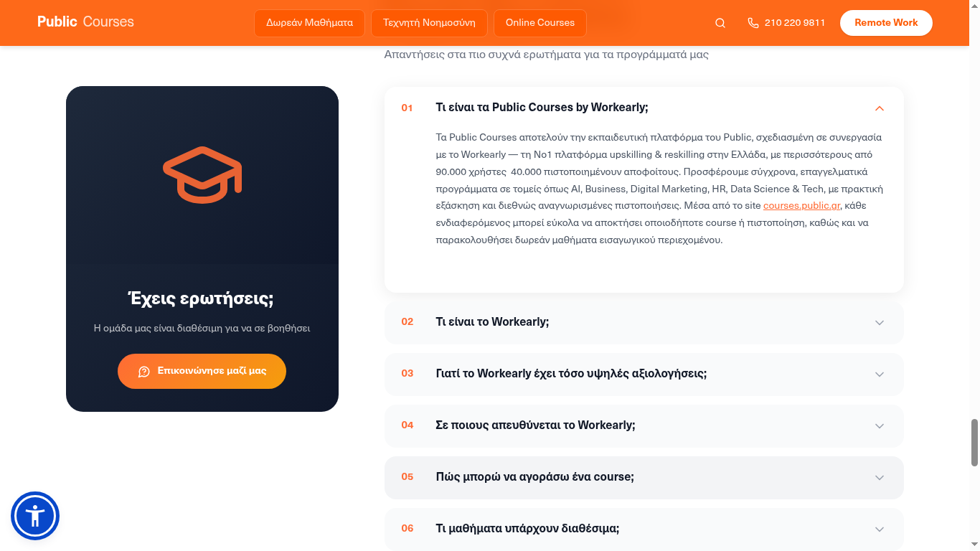
Task: Go to the Public Courses logo home link
Action: [85, 22]
